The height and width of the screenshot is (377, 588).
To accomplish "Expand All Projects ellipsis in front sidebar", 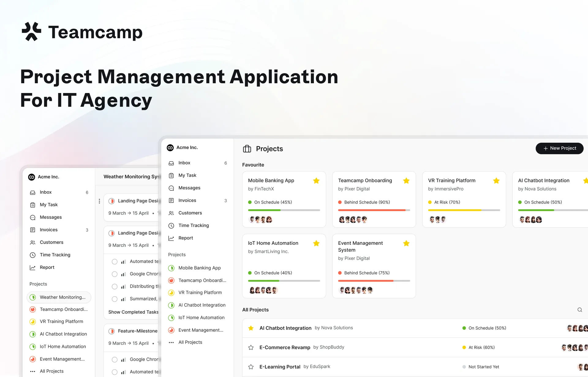I will click(x=171, y=342).
